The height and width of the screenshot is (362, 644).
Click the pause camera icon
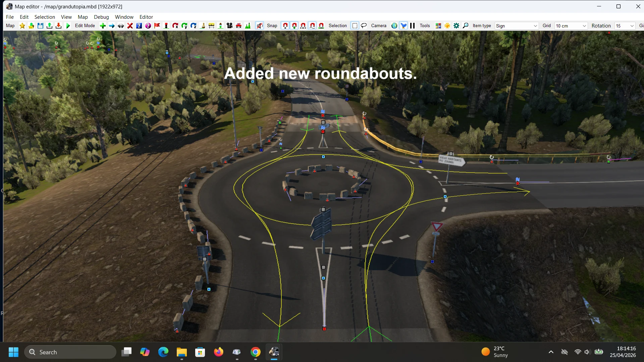(x=413, y=26)
